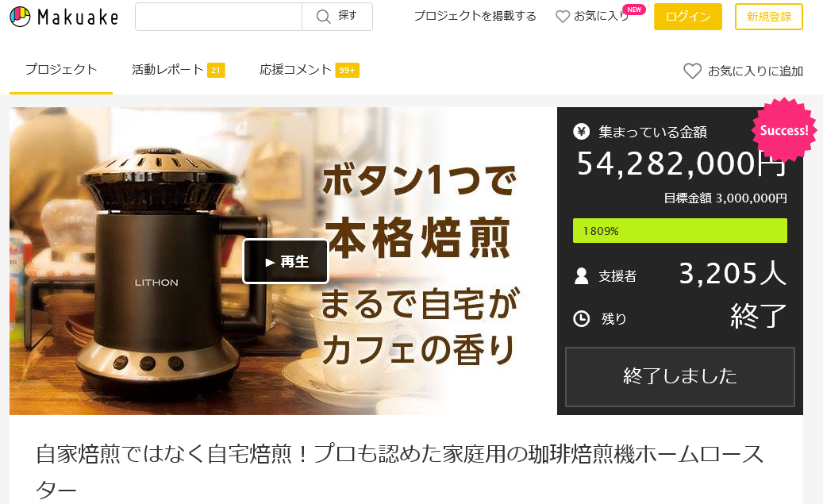Click the green 1809% progress bar
This screenshot has height=504, width=823.
(x=679, y=230)
